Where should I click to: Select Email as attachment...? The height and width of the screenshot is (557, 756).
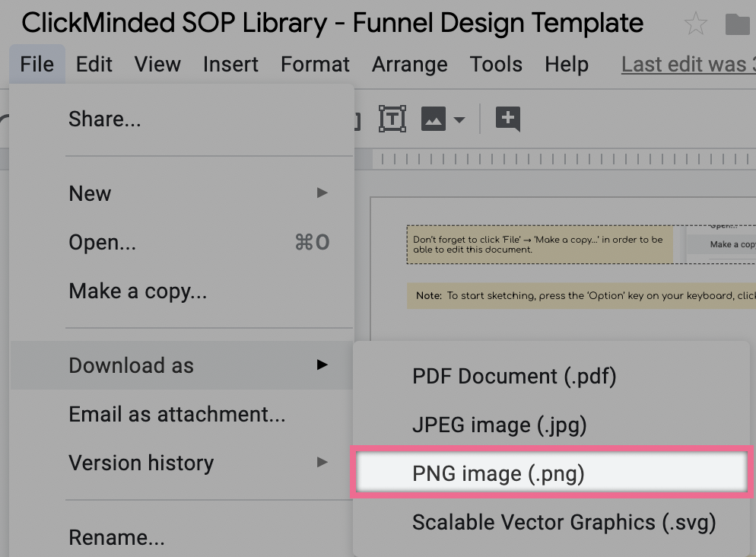(177, 414)
